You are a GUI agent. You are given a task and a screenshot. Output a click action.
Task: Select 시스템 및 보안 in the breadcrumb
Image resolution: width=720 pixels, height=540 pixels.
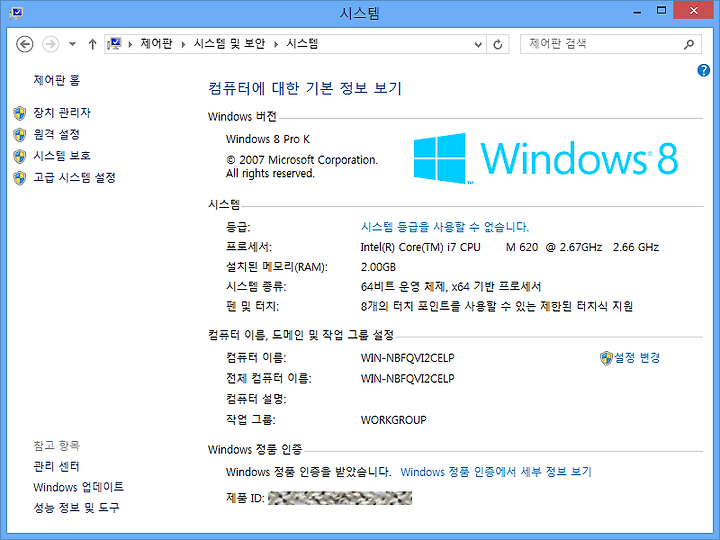(229, 44)
